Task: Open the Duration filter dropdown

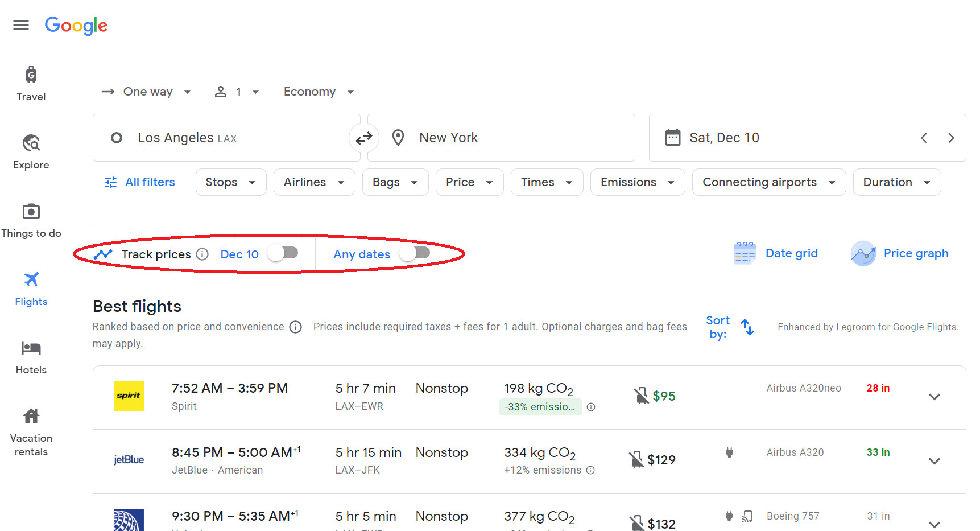Action: (897, 182)
